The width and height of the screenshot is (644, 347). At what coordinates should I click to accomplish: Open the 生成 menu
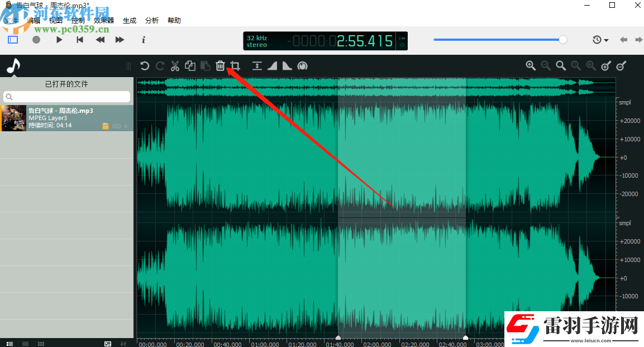click(130, 21)
